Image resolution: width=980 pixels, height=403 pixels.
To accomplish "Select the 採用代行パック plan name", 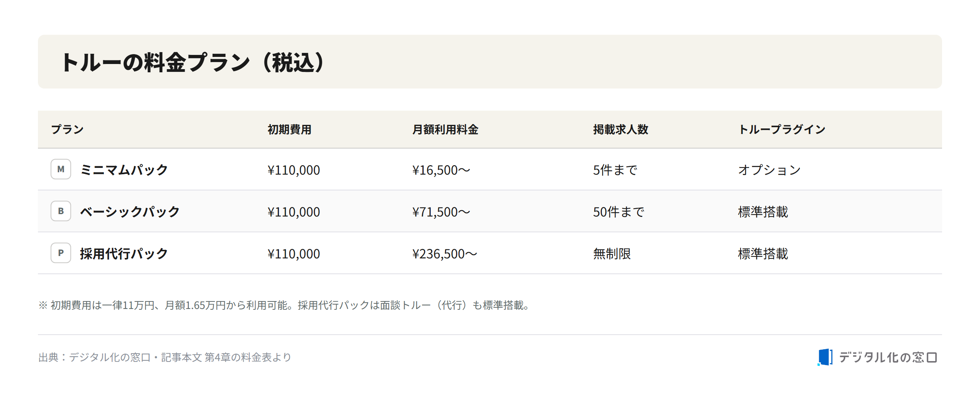I will click(124, 254).
